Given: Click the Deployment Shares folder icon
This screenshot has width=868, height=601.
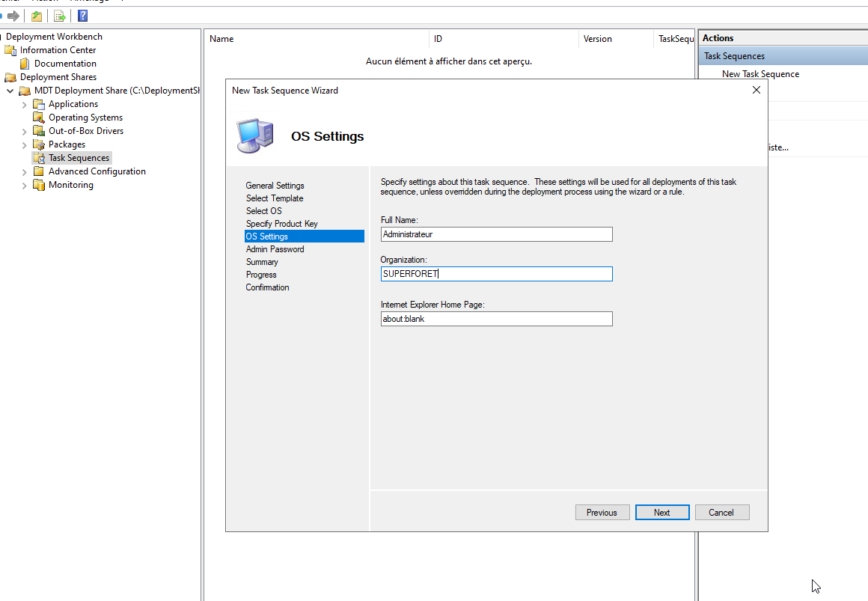Looking at the screenshot, I should (x=10, y=77).
